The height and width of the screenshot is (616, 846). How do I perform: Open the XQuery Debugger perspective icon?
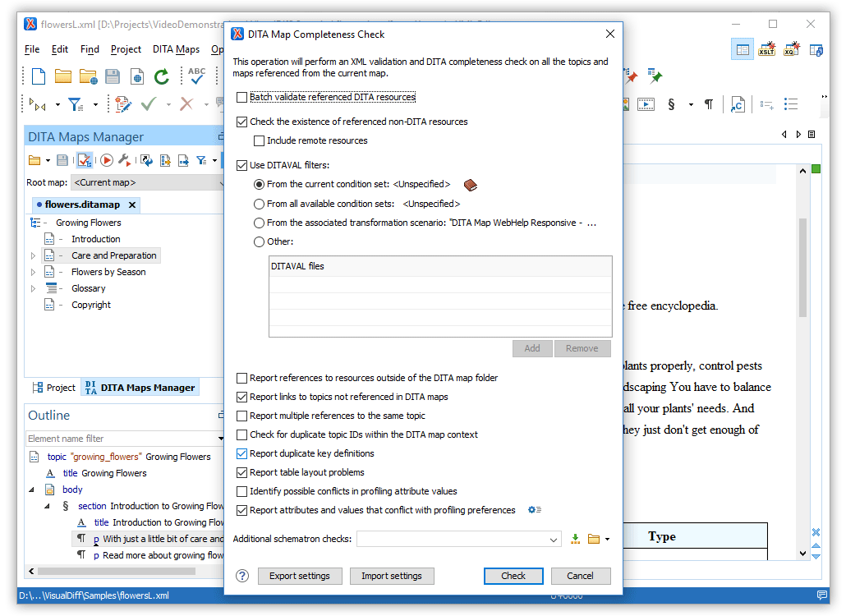792,49
